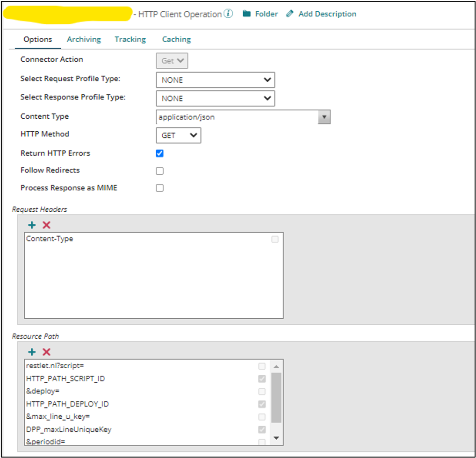Open the Select Response Profile Type dropdown
Image resolution: width=476 pixels, height=458 pixels.
pyautogui.click(x=215, y=99)
